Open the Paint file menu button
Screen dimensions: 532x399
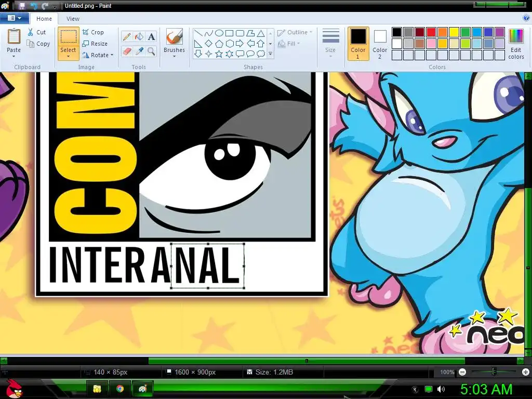(14, 18)
